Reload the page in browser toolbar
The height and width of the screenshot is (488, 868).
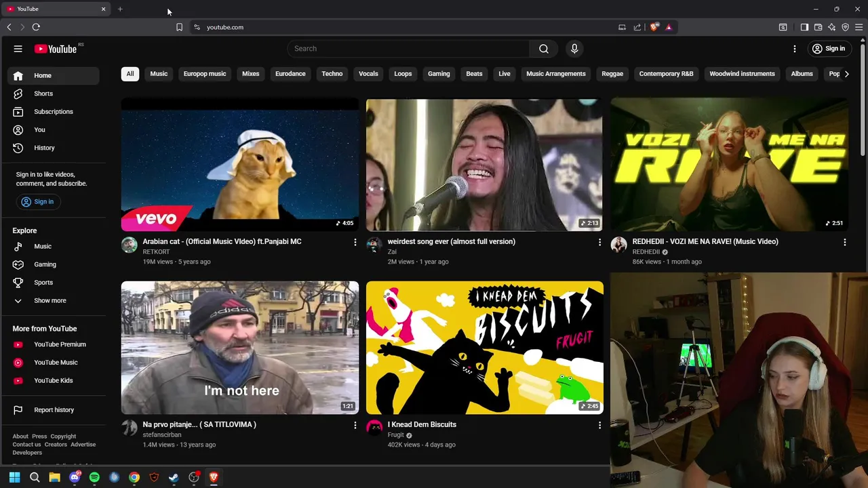(36, 27)
